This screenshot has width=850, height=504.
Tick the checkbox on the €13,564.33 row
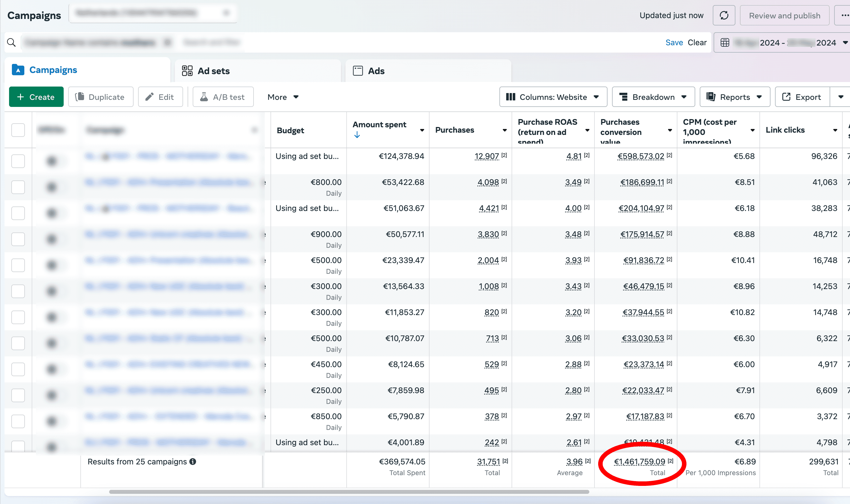[x=18, y=291]
